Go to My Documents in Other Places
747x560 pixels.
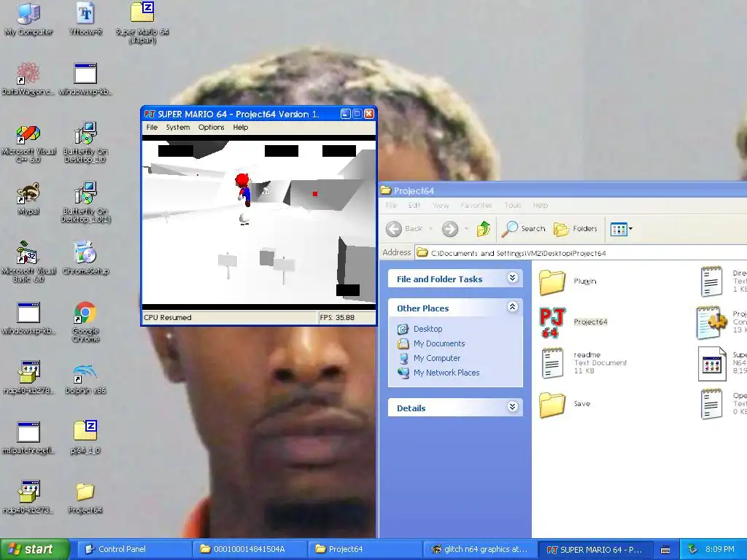(432, 344)
